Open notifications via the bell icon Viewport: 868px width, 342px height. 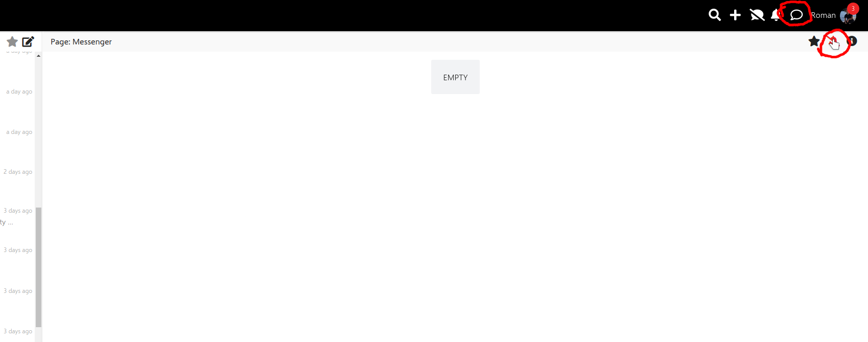[x=776, y=15]
